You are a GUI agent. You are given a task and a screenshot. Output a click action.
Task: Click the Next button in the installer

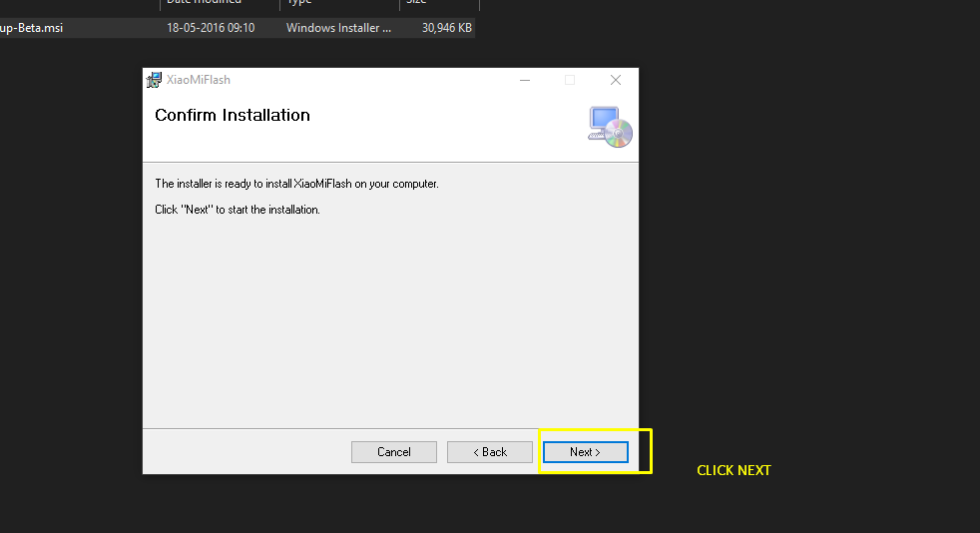tap(586, 452)
